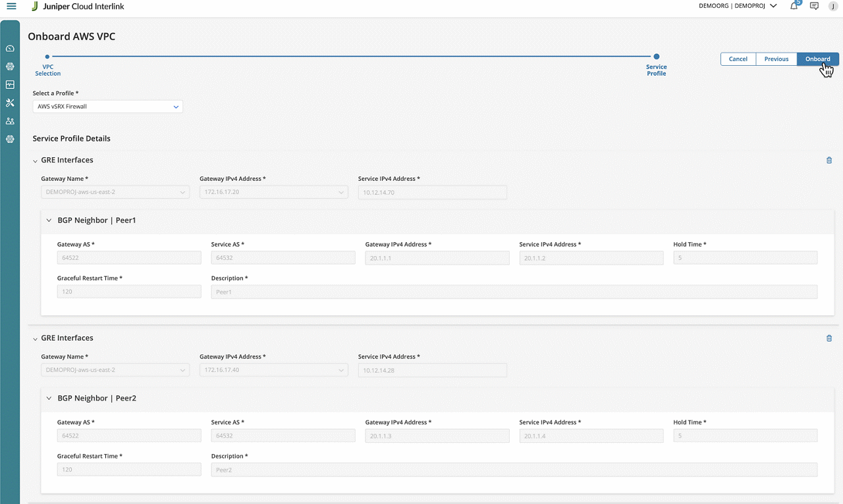The height and width of the screenshot is (504, 843).
Task: Delete the second GRE Interfaces section
Action: pos(829,338)
